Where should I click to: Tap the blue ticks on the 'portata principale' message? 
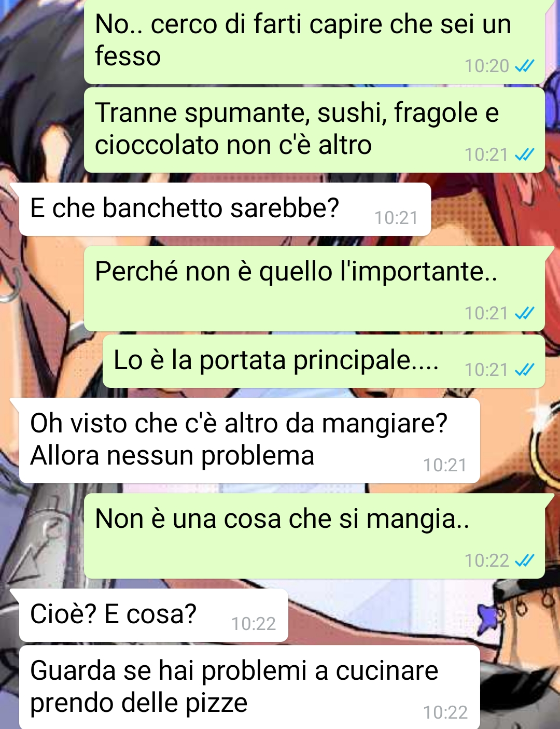coord(524,370)
